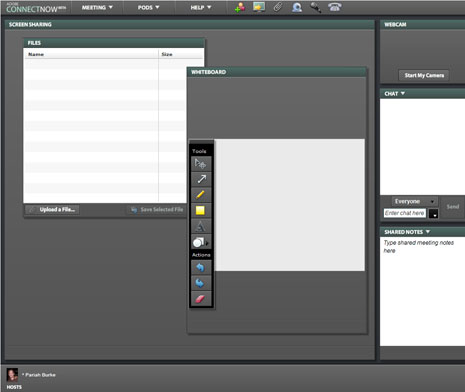
Task: Click the redo action arrow
Action: click(201, 283)
